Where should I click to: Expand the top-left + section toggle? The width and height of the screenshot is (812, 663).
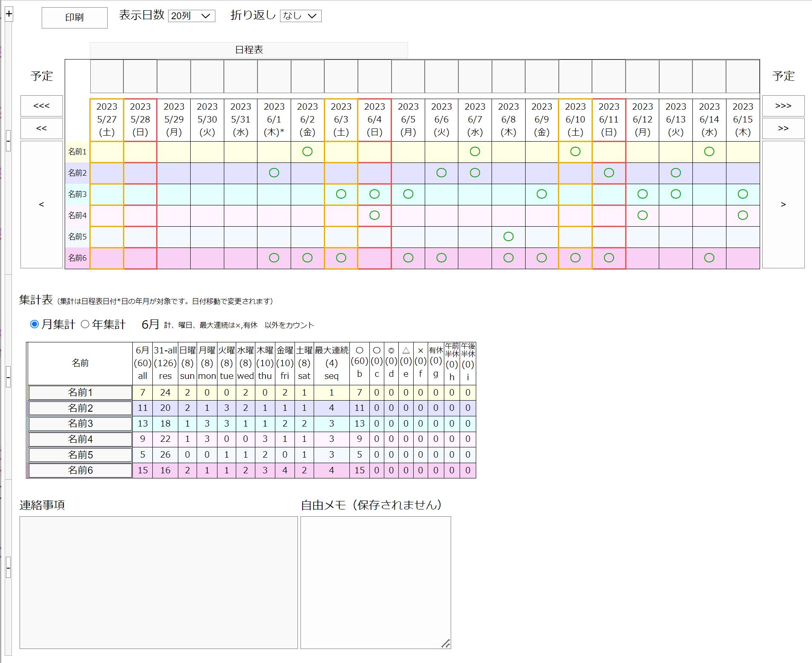click(9, 14)
